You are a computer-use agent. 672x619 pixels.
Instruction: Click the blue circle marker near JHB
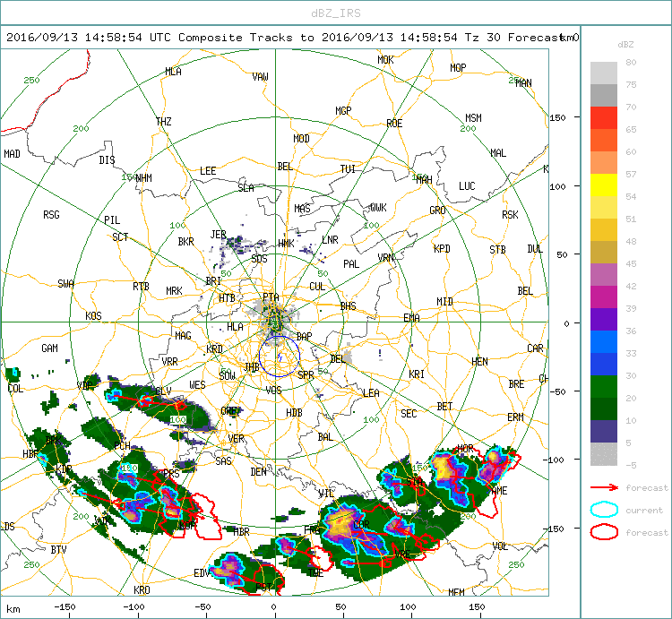coord(280,357)
